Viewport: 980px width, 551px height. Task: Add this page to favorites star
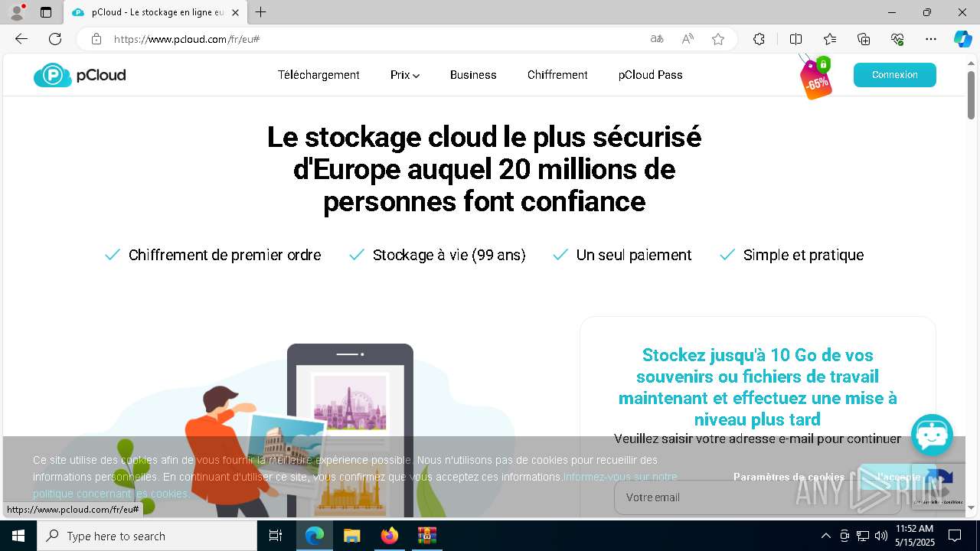click(x=718, y=39)
